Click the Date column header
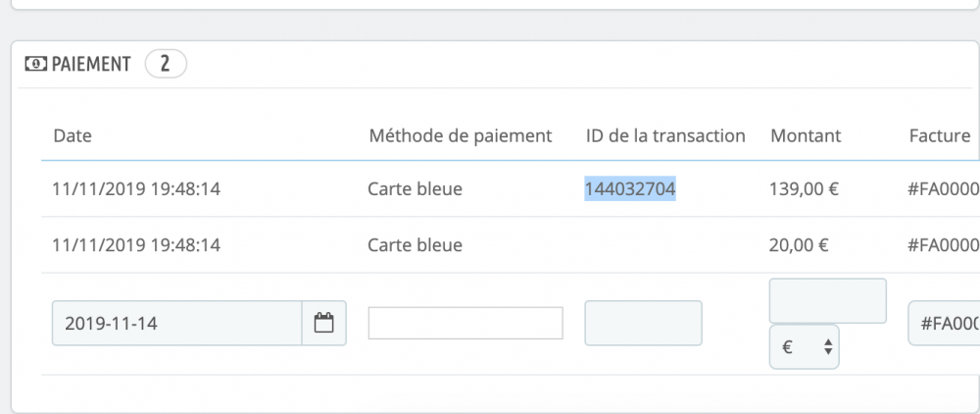980x414 pixels. 73,135
